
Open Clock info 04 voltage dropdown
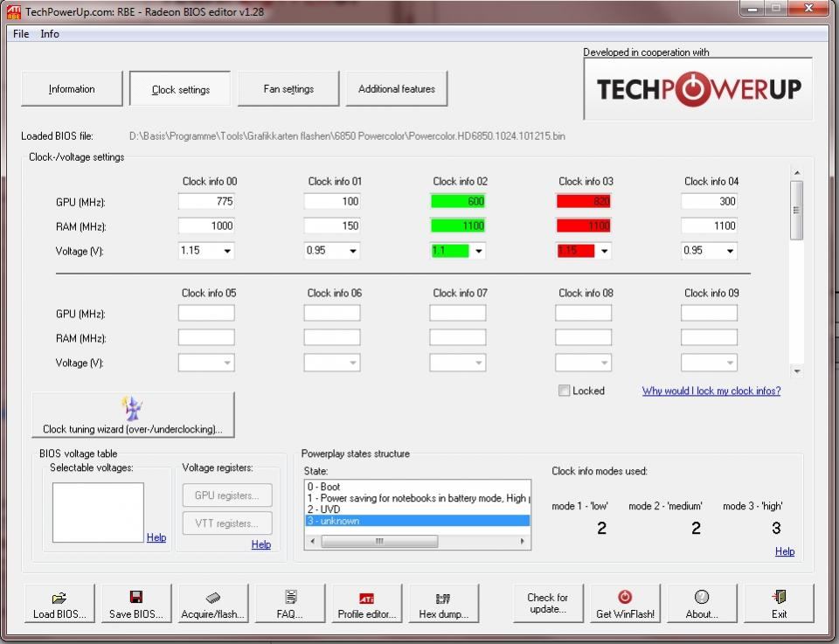point(731,251)
